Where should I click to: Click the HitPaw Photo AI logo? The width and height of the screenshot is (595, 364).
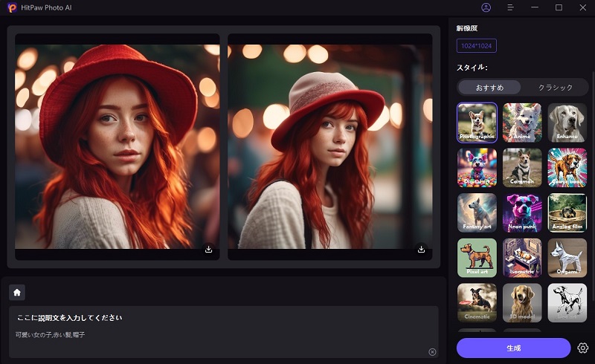coord(11,7)
